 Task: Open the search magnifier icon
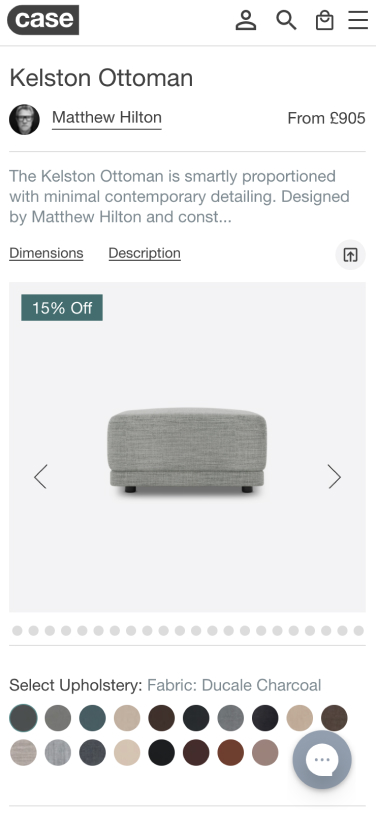[286, 20]
